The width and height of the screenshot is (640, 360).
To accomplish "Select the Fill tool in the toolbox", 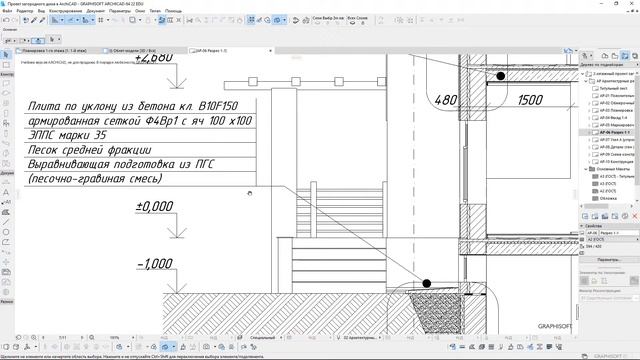I will pos(6,212).
